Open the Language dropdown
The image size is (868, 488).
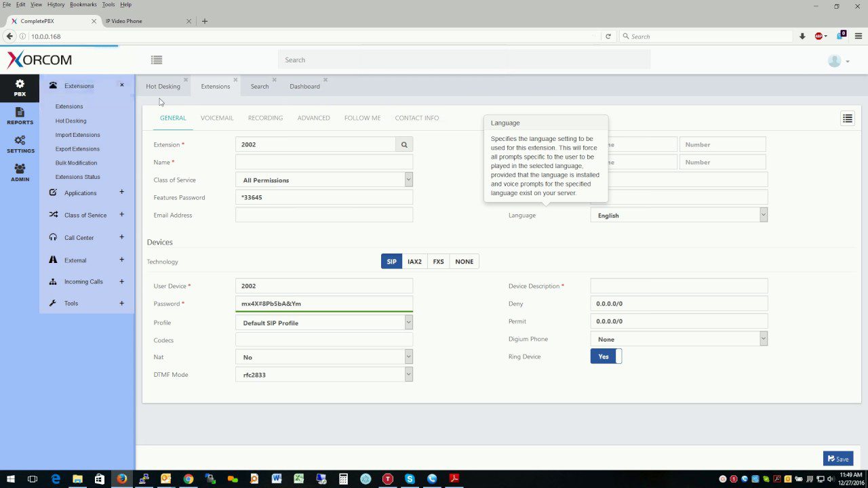tap(679, 215)
